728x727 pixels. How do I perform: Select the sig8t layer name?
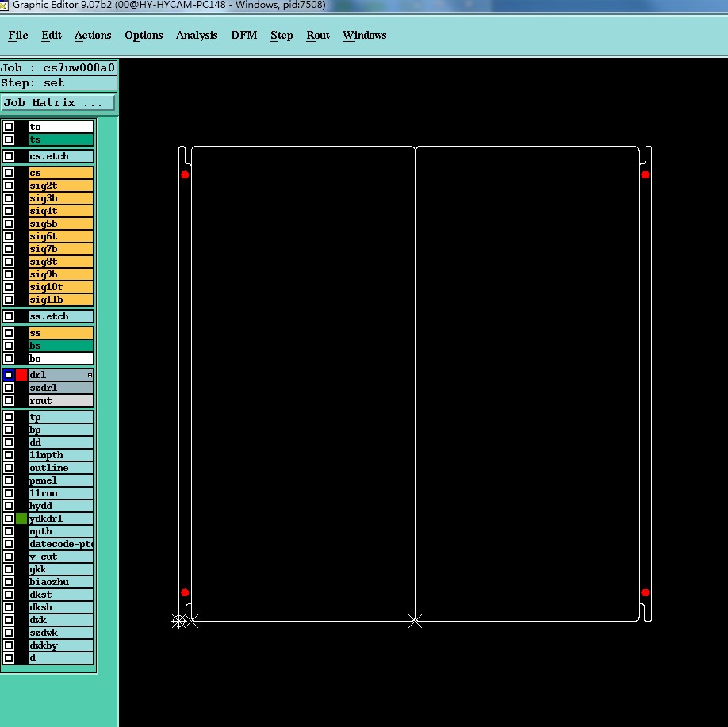pyautogui.click(x=61, y=262)
